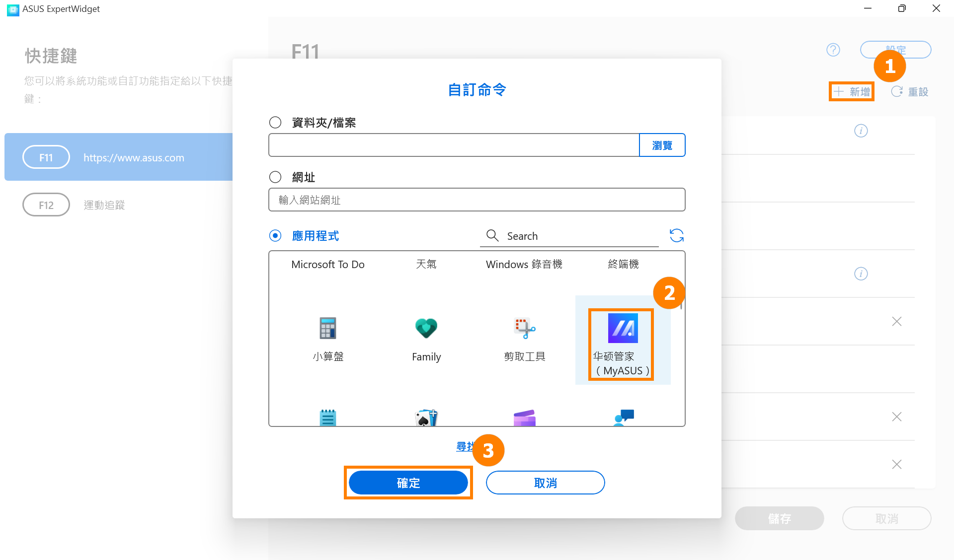Viewport: 954px width, 560px height.
Task: Select the playing cards Solitaire icon
Action: (426, 418)
